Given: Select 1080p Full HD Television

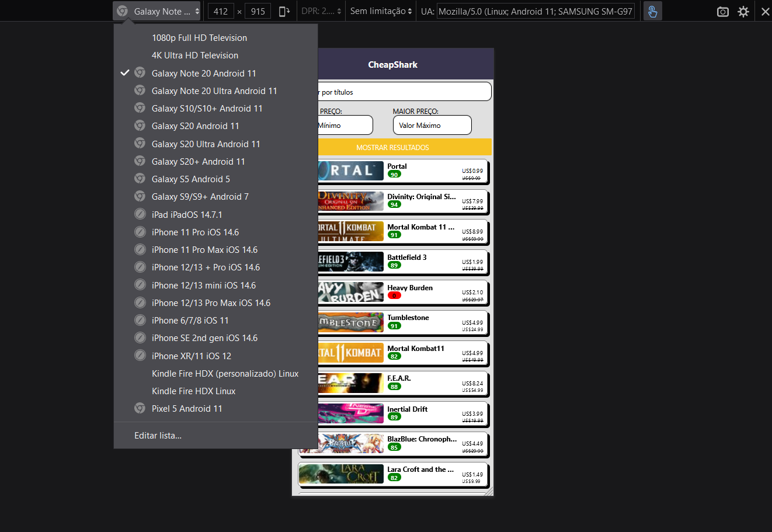Looking at the screenshot, I should pos(215,38).
